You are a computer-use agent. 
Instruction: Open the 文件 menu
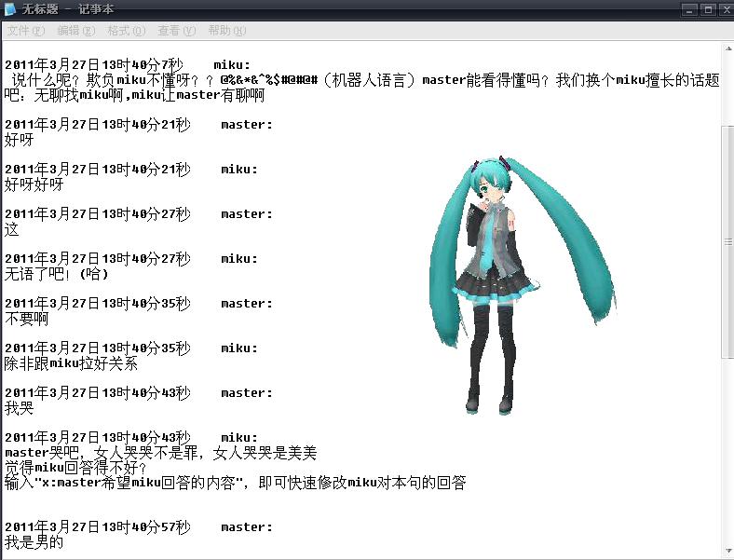(x=26, y=31)
